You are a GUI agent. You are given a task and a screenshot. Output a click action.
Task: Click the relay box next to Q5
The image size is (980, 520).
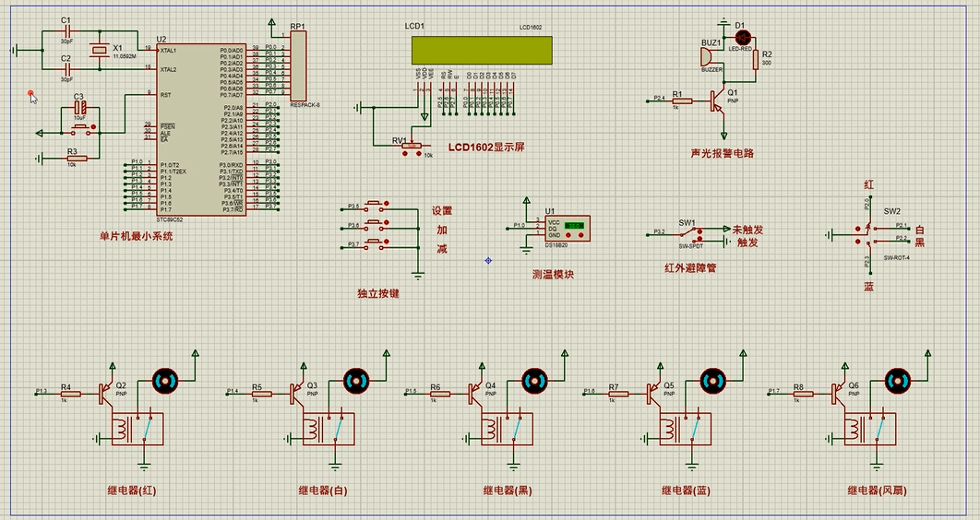[686, 429]
